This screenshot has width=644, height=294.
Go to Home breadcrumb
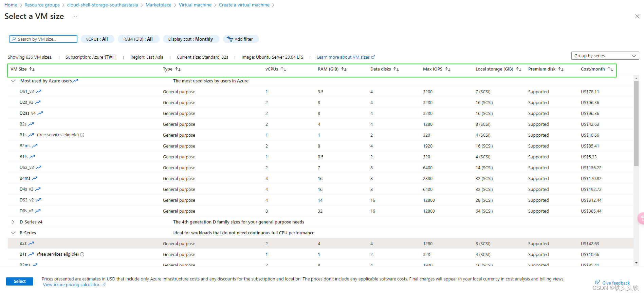coord(11,5)
